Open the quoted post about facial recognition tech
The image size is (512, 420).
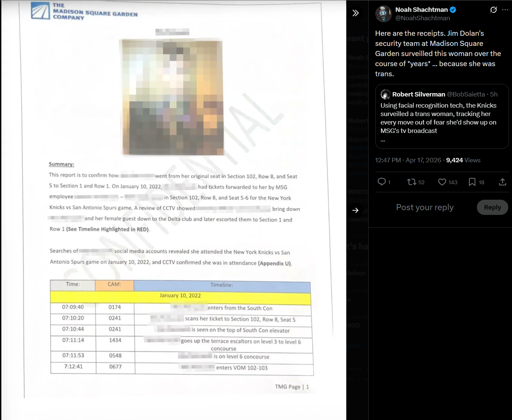point(442,116)
